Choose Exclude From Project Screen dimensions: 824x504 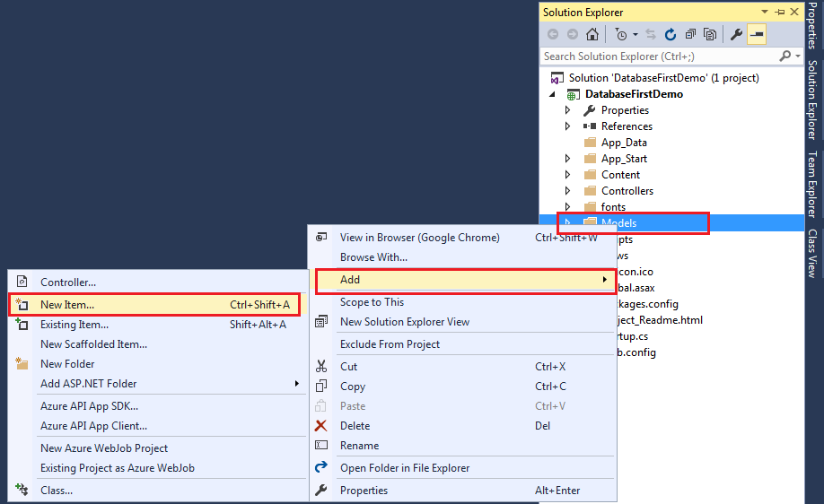coord(462,344)
